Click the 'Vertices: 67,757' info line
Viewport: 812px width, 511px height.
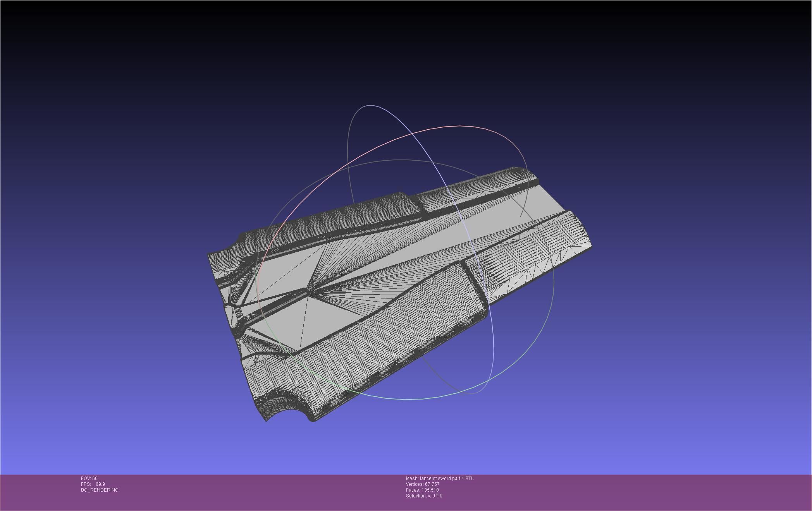(x=423, y=484)
